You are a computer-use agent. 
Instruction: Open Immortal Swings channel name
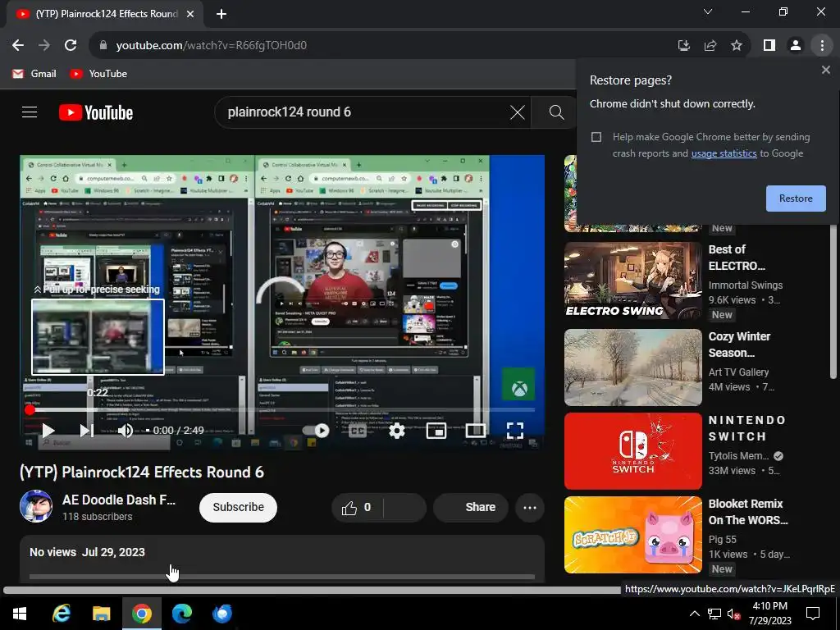coord(745,285)
